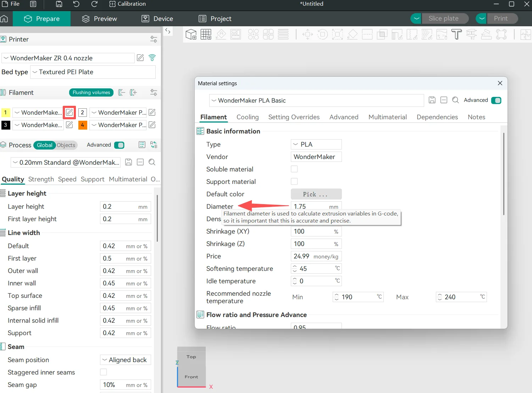
Task: Edit filament 2 preset settings
Action: tap(152, 113)
